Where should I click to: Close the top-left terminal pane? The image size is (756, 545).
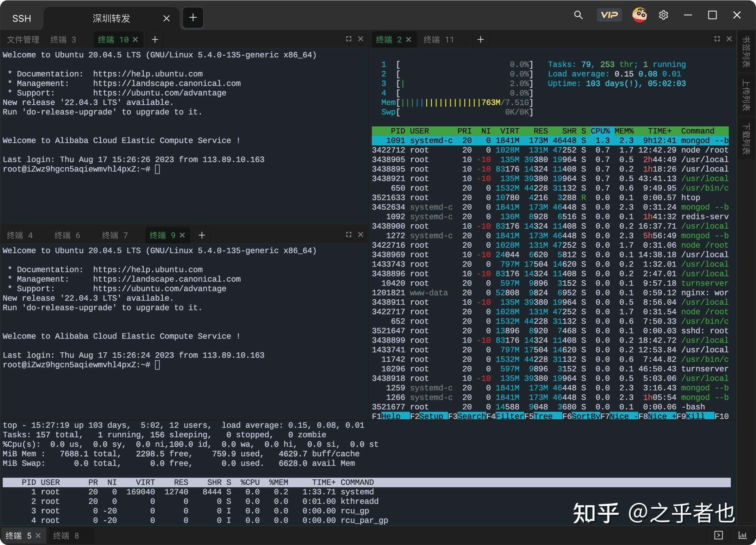[361, 39]
